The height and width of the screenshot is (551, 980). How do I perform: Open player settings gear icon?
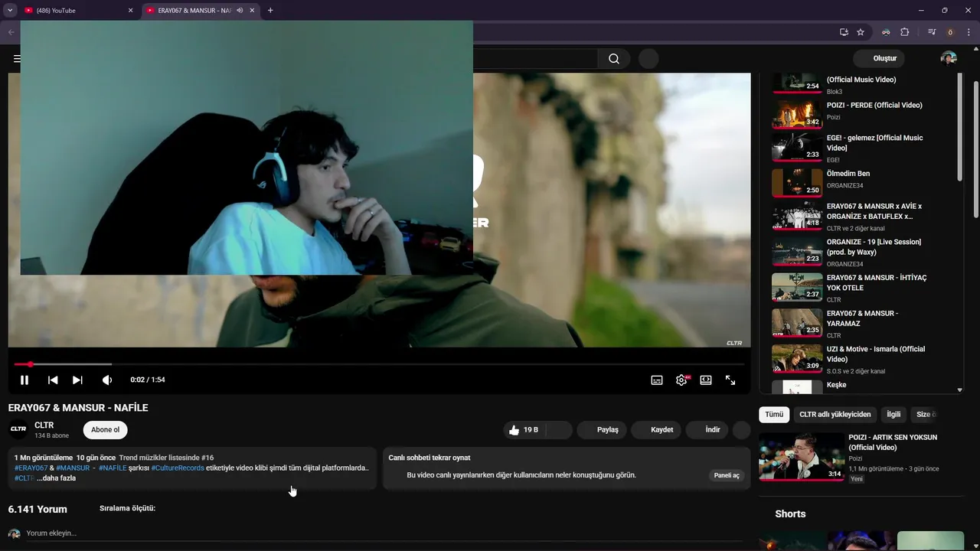tap(681, 380)
